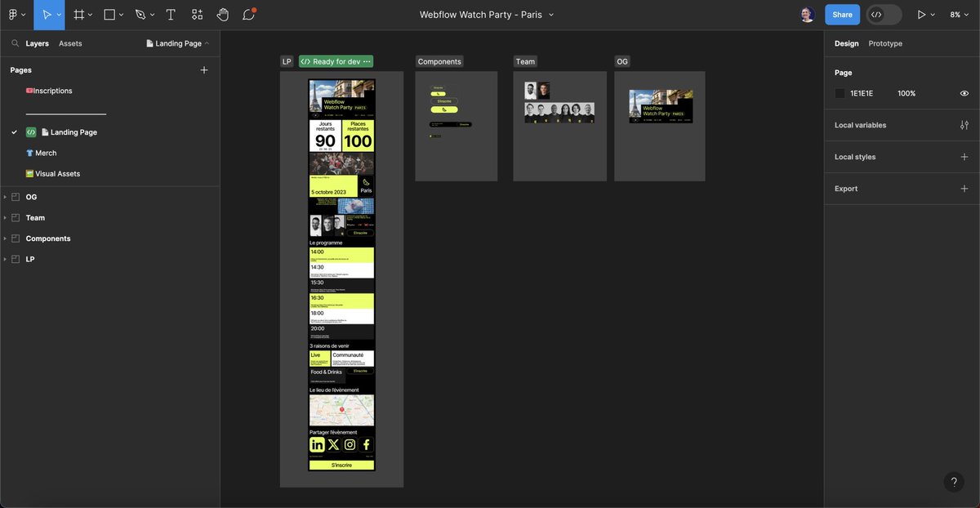
Task: Open the help question mark button
Action: pyautogui.click(x=954, y=482)
